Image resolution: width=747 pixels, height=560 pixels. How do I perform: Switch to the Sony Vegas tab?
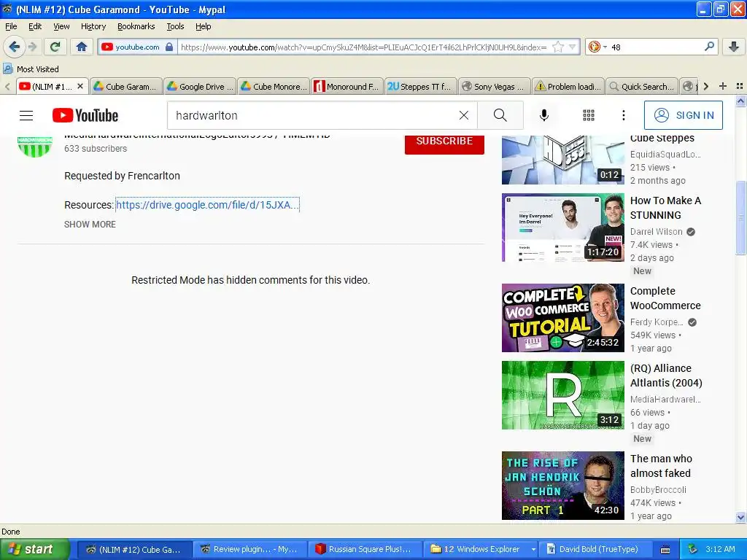[495, 86]
